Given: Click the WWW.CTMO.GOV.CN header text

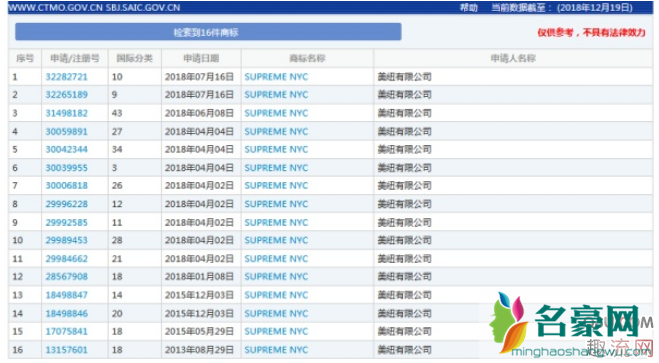Looking at the screenshot, I should pyautogui.click(x=56, y=8).
